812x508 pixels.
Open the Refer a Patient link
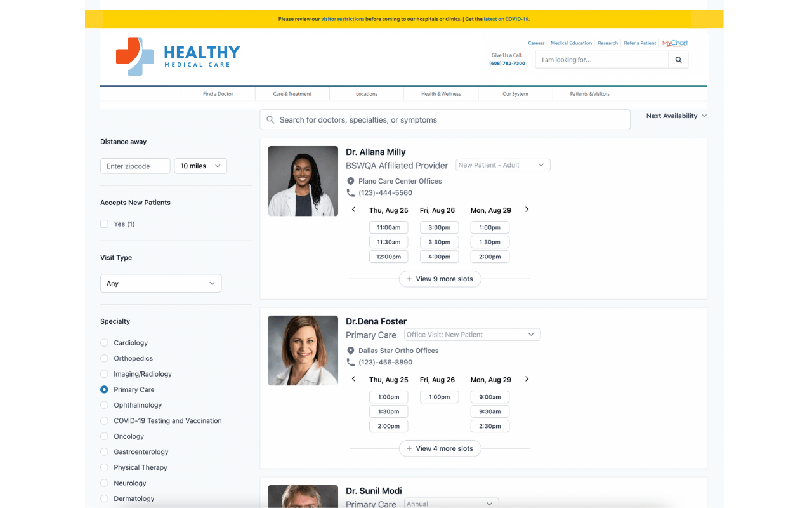[x=640, y=43]
